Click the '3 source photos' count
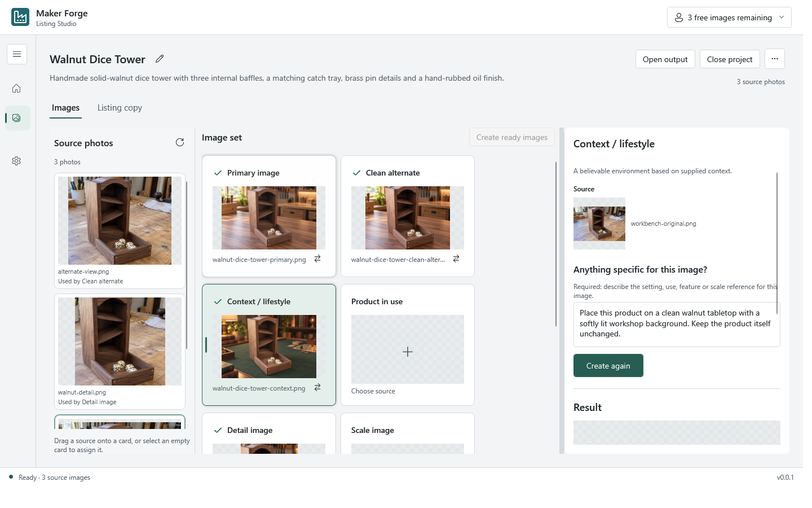The image size is (812, 508). point(761,82)
